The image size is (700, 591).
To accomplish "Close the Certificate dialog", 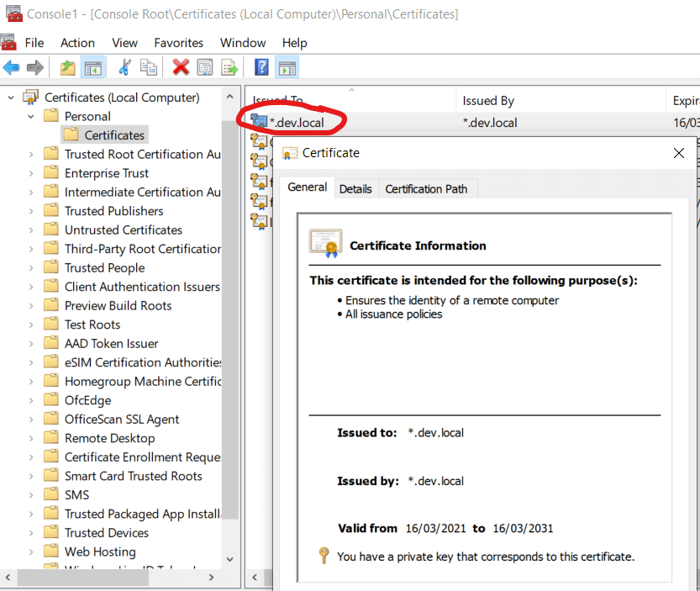I will pos(679,153).
